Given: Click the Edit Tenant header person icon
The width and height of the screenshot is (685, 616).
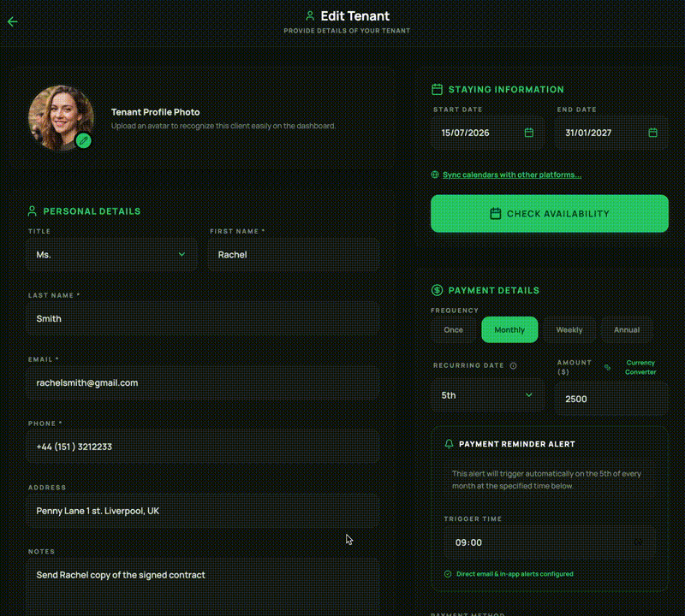Looking at the screenshot, I should (310, 16).
